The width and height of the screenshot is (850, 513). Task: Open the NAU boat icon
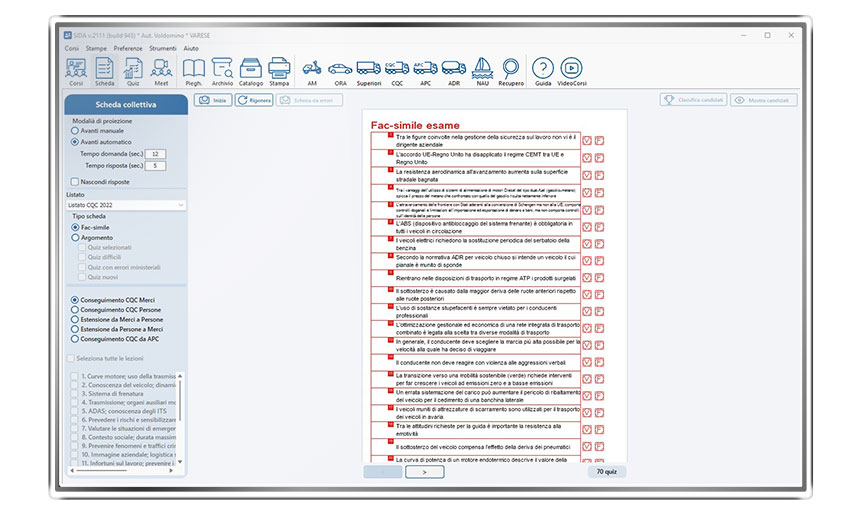click(x=482, y=70)
